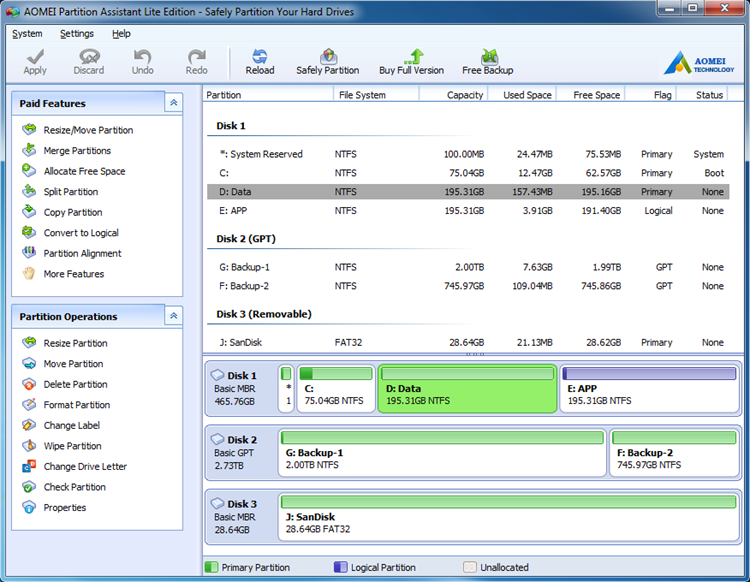The image size is (750, 582).
Task: Select the D: Data row in list
Action: pyautogui.click(x=468, y=192)
